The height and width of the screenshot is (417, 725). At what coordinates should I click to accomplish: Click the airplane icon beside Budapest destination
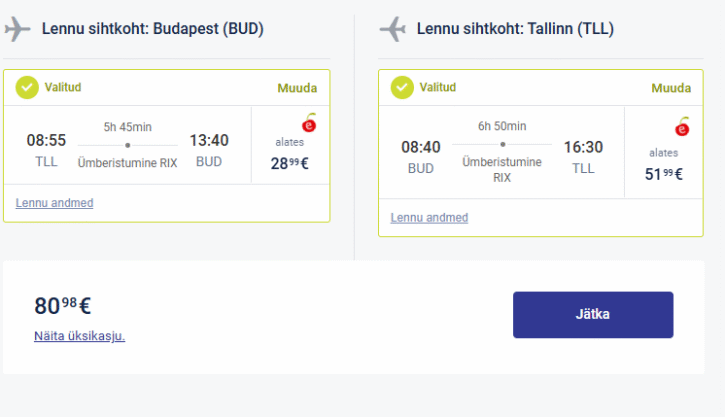pyautogui.click(x=18, y=29)
